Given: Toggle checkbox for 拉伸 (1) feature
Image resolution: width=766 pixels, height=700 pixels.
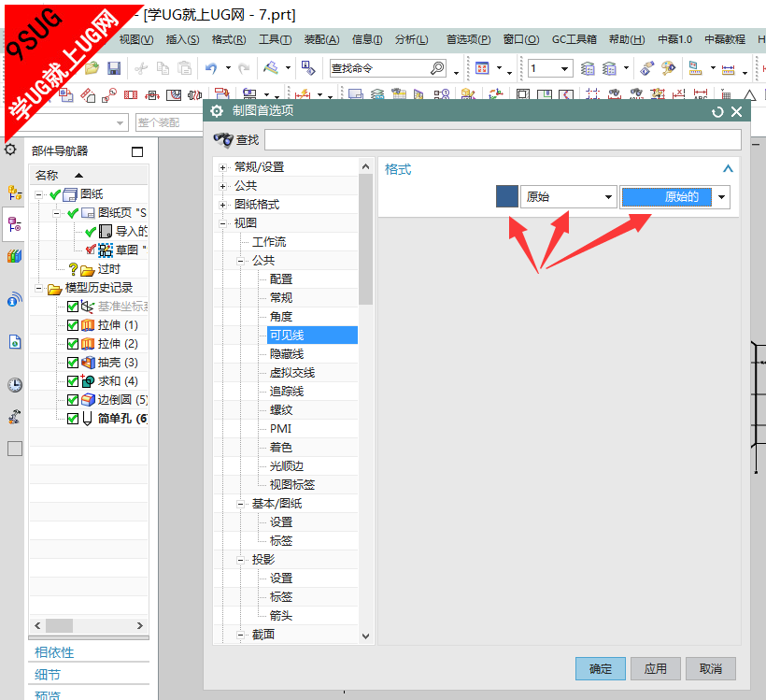Looking at the screenshot, I should (x=72, y=325).
